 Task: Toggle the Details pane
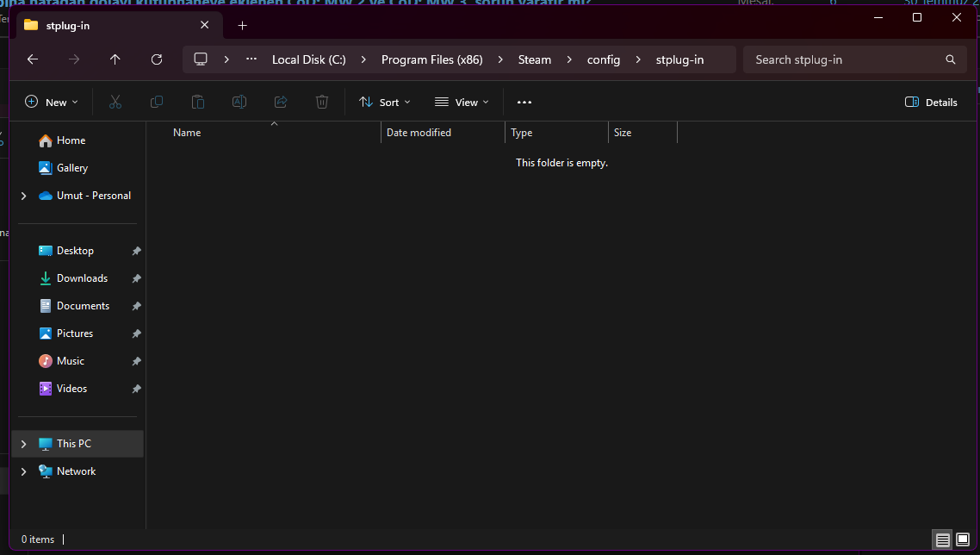point(931,102)
